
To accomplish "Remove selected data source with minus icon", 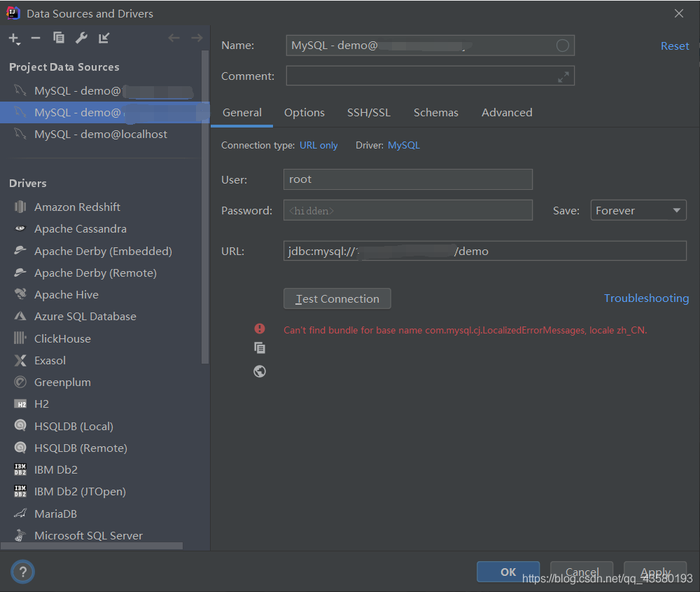I will pos(36,39).
